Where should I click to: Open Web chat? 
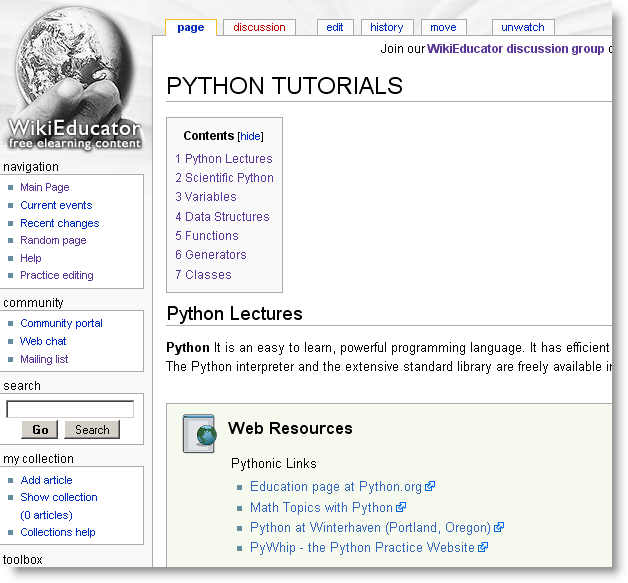[43, 341]
